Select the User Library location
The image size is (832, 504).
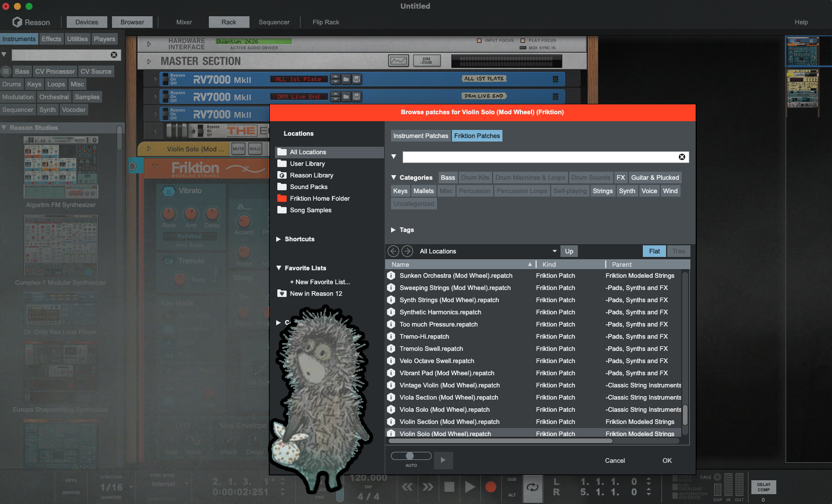308,164
